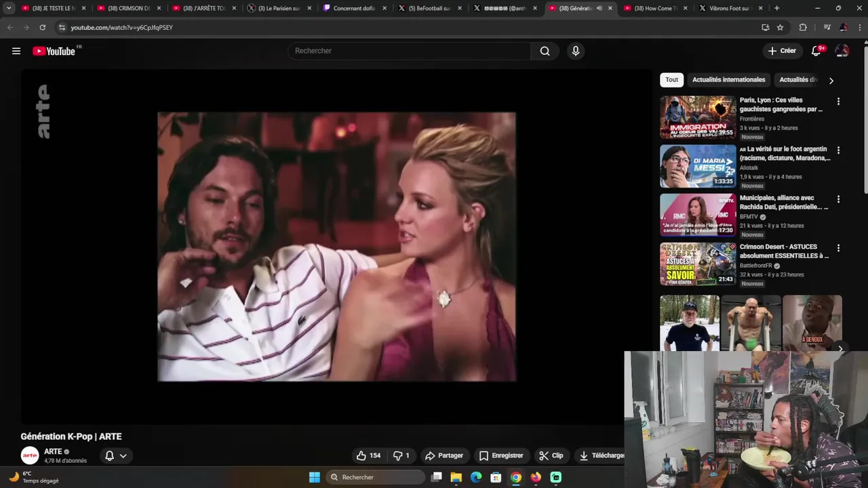Screen dimensions: 868x488
Task: Switch to the J'ARRÊTE TOUT browser tab
Action: (x=203, y=8)
